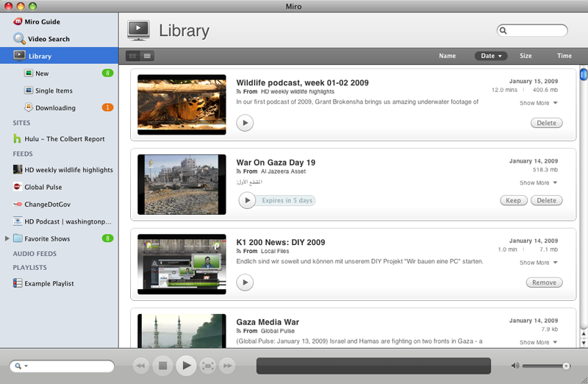Open Miro Guide from the sidebar
588x384 pixels.
point(42,22)
